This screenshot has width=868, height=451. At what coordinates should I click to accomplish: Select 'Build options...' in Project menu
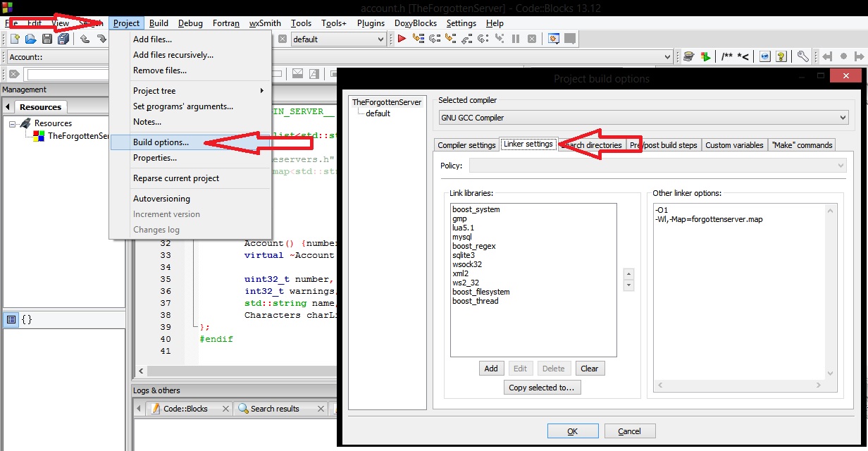click(x=190, y=142)
